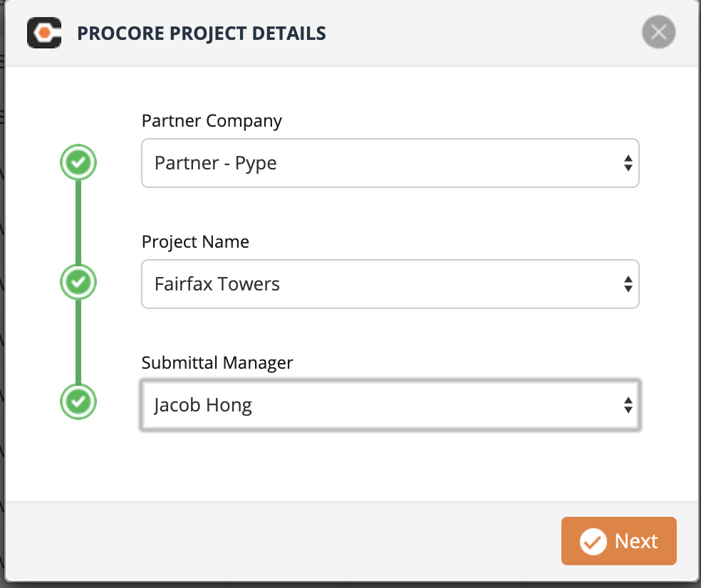The width and height of the screenshot is (701, 588).
Task: Click the Submittal Manager step checkmark icon
Action: 78,402
